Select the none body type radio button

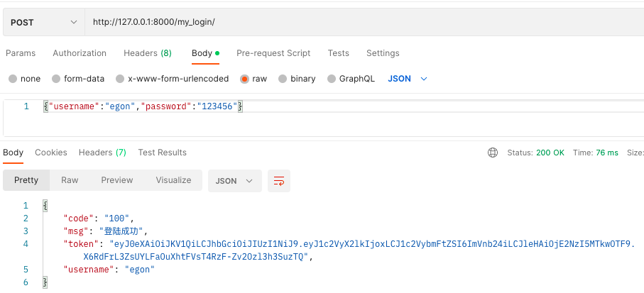(13, 79)
